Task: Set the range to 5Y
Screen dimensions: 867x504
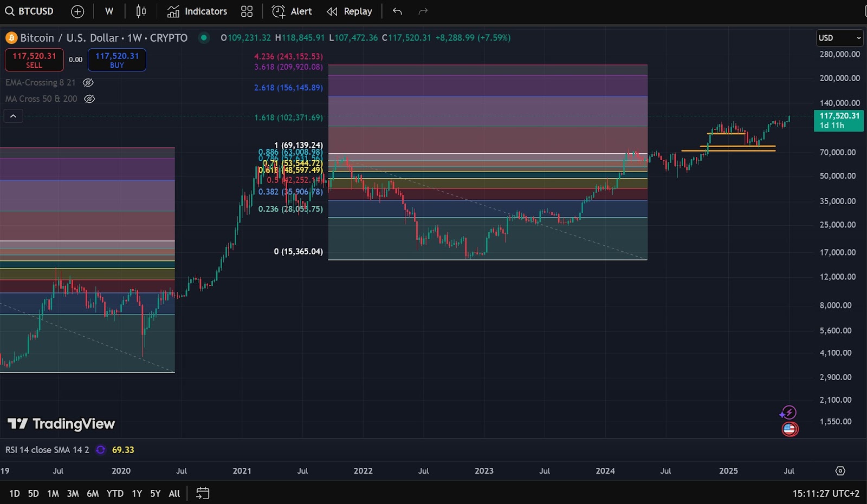Action: pos(156,494)
